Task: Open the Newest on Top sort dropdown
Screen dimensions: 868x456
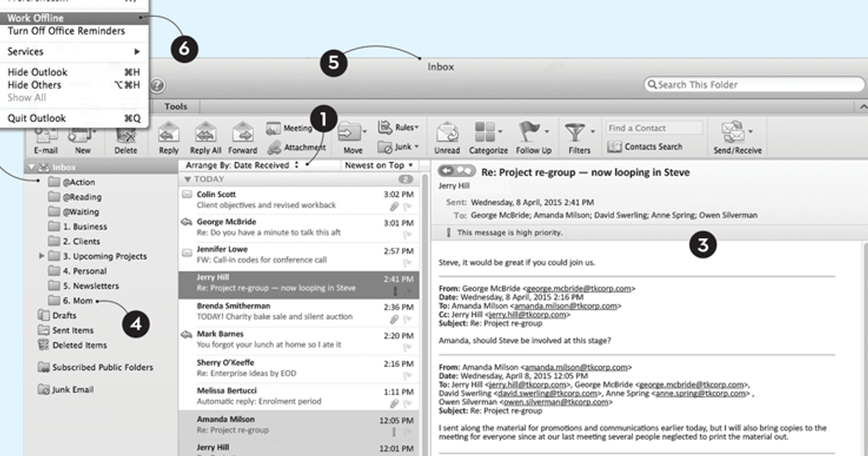Action: click(379, 165)
